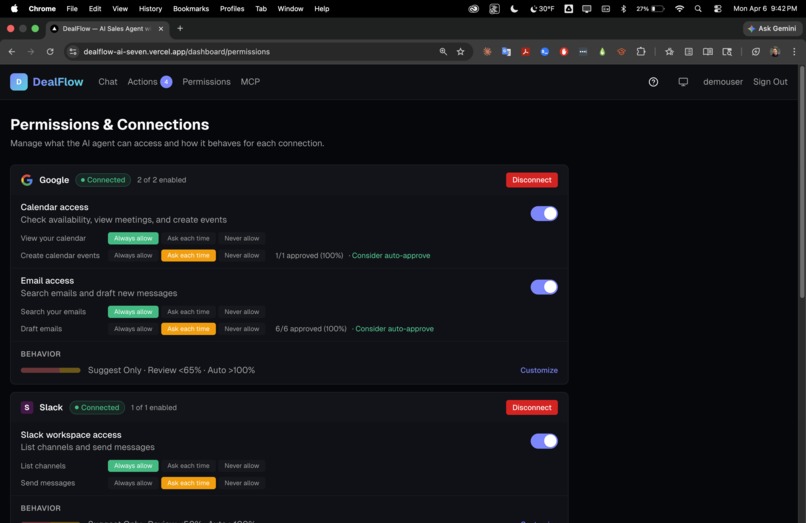This screenshot has width=806, height=523.
Task: Set Search your emails to Ask each time
Action: click(188, 312)
